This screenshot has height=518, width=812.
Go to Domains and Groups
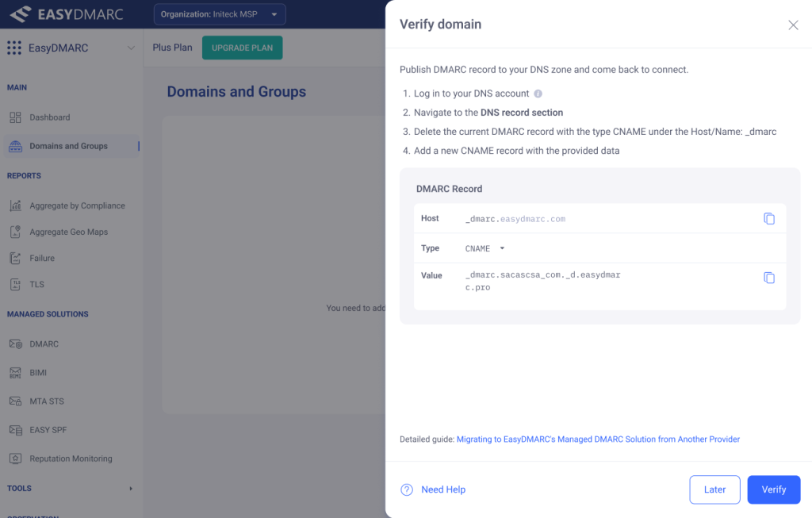pyautogui.click(x=68, y=146)
